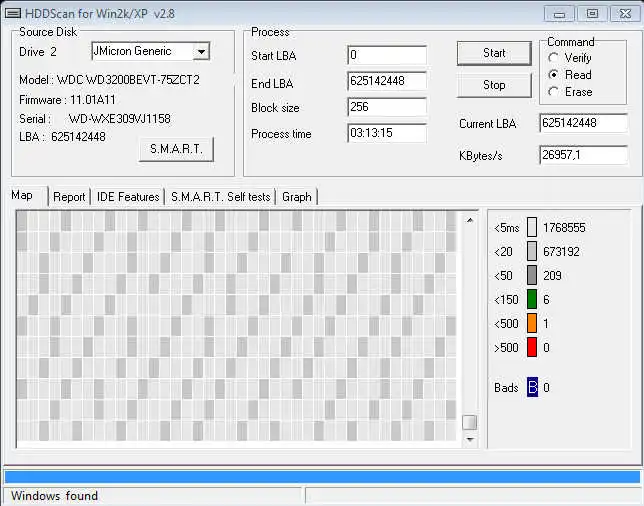
Task: Click the End LBA input field
Action: 387,81
